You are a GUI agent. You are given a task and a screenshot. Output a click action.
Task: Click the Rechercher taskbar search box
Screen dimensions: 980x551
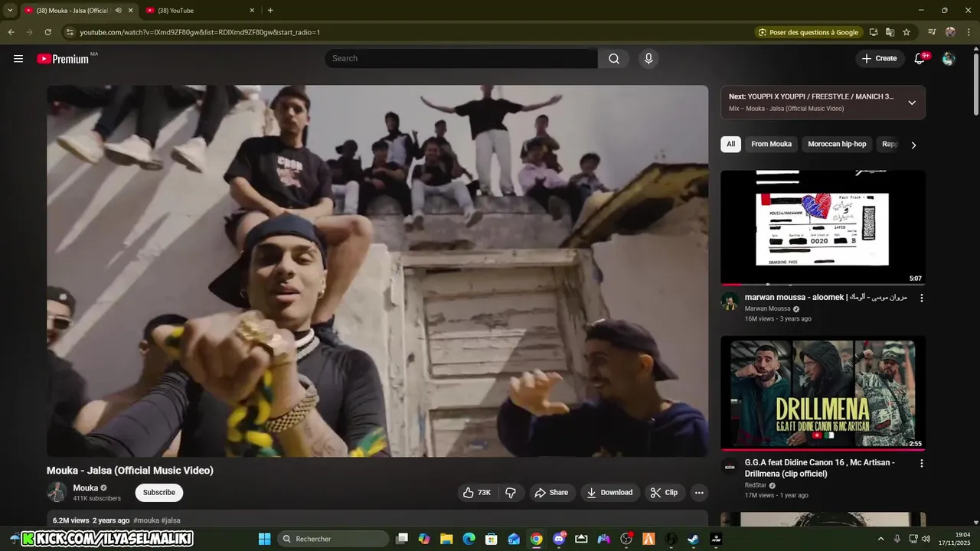point(332,539)
